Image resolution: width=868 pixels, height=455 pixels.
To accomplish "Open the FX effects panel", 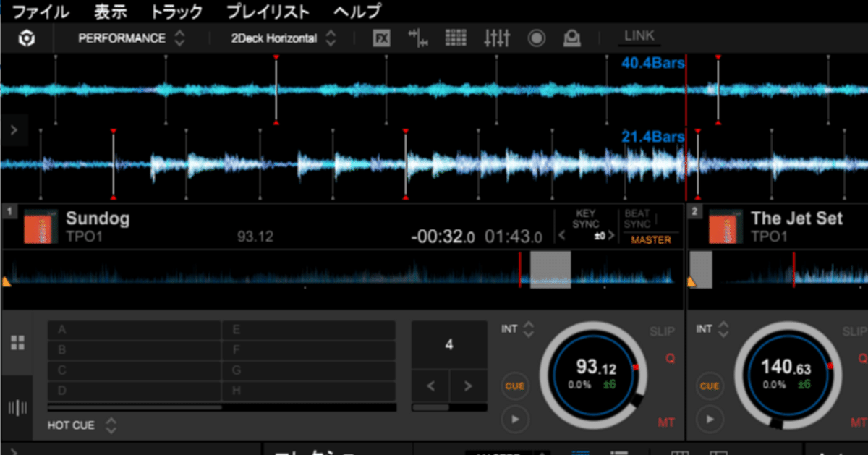I will point(382,38).
